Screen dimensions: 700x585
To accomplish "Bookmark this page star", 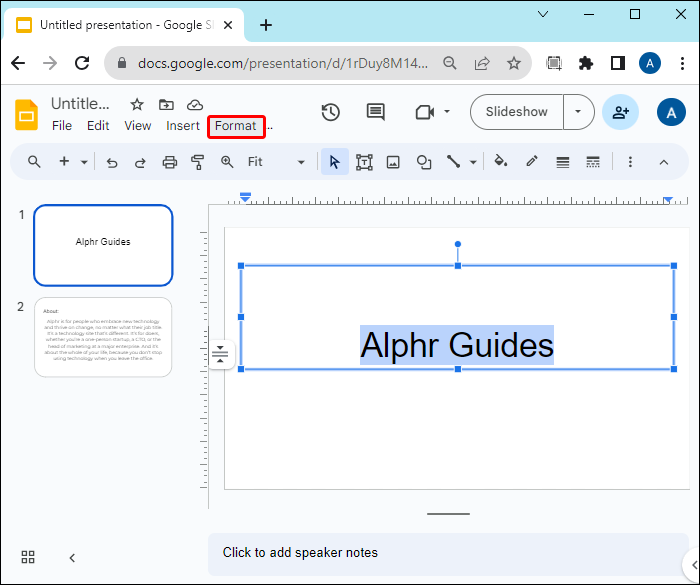I will point(514,63).
